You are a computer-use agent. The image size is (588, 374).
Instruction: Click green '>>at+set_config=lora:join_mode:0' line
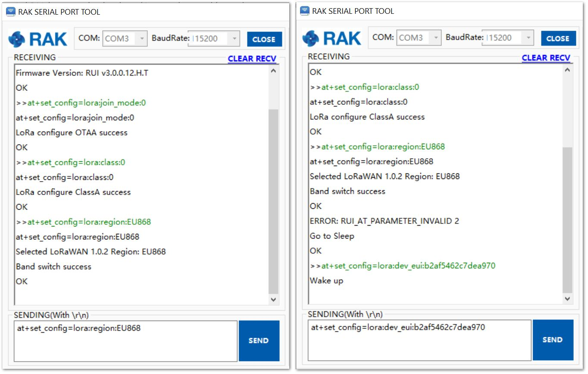pyautogui.click(x=81, y=103)
